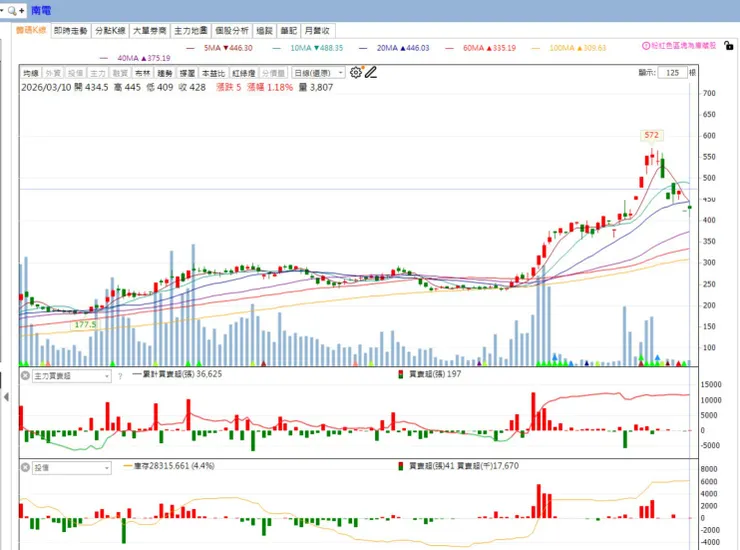Toggle the open padlock icon
Image resolution: width=740 pixels, height=550 pixels.
[729, 46]
